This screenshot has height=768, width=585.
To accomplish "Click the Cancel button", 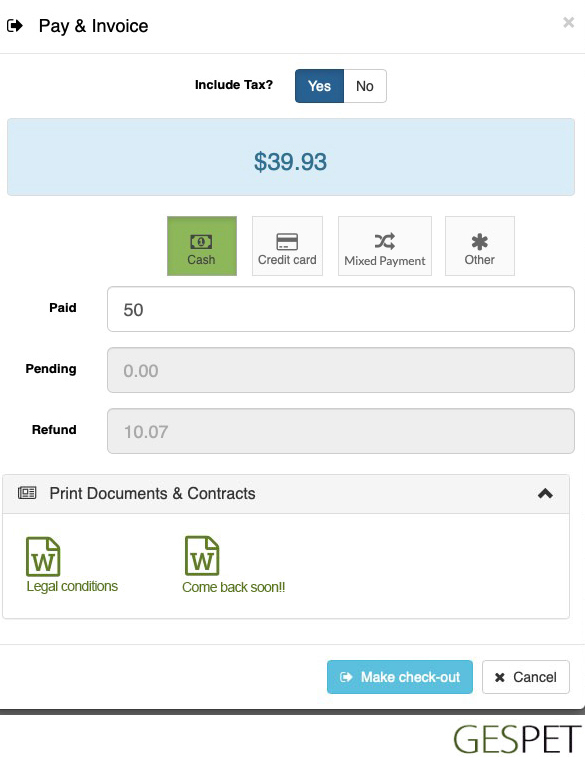I will point(526,677).
